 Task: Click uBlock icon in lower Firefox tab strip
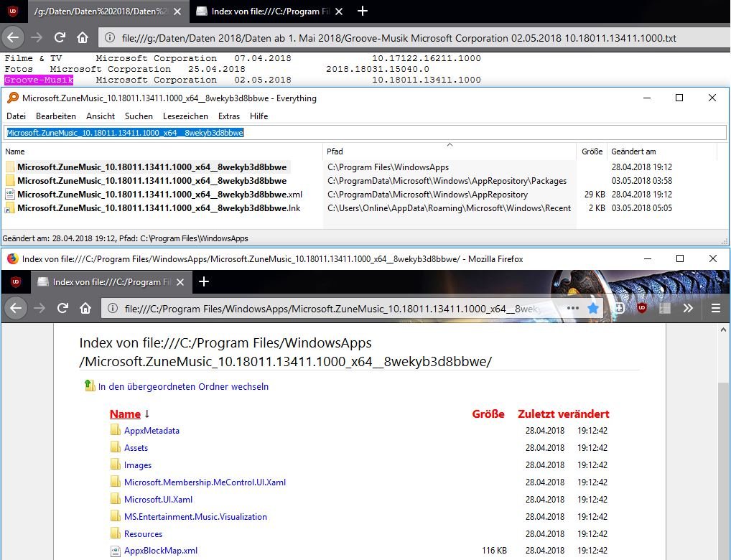(x=16, y=281)
